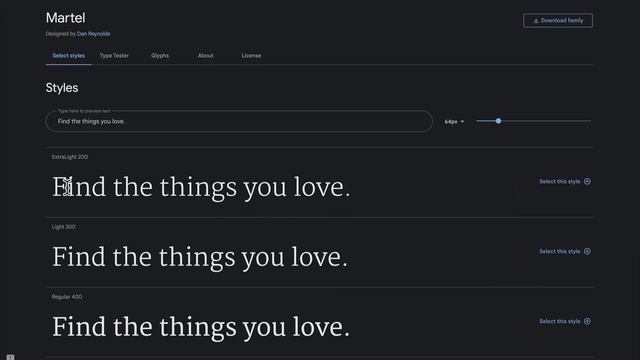Click the font size slider handle
Screen dimensions: 640x360
(x=498, y=121)
